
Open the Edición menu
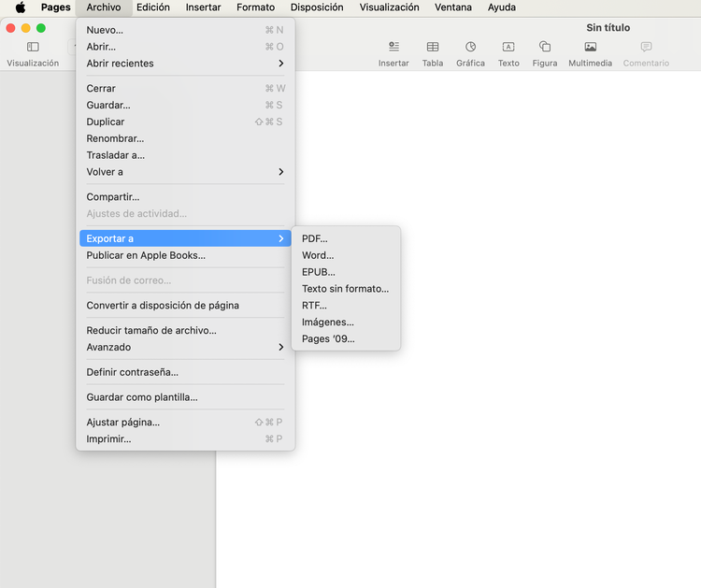[x=153, y=7]
